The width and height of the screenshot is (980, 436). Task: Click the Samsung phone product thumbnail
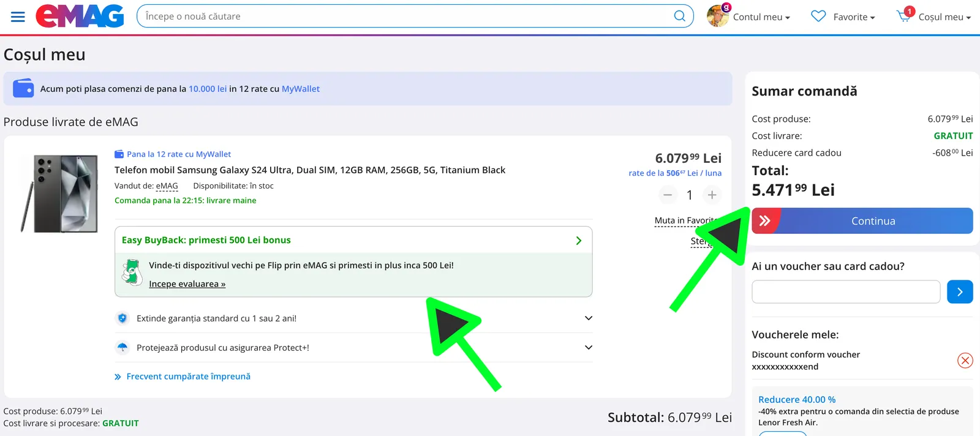pos(60,194)
